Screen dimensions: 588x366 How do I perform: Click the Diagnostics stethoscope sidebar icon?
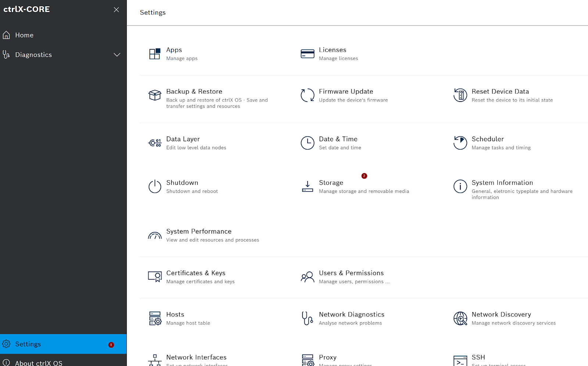coord(6,54)
